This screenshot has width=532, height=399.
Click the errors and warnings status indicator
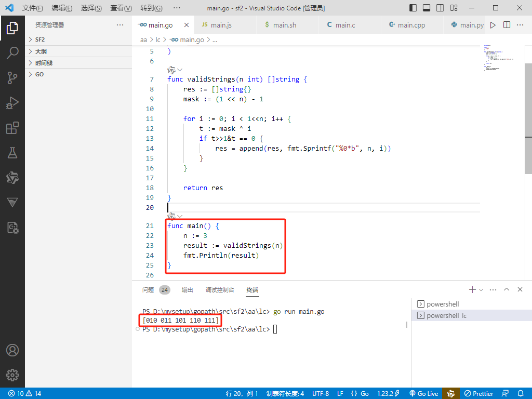[24, 393]
